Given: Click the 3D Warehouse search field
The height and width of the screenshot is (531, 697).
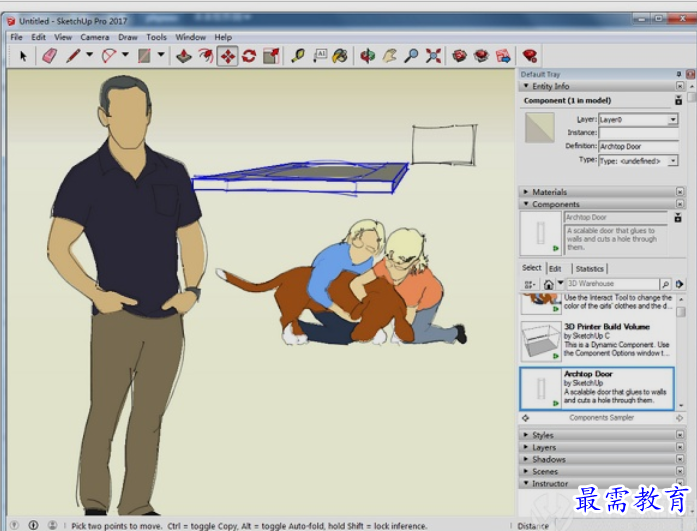Looking at the screenshot, I should point(612,283).
